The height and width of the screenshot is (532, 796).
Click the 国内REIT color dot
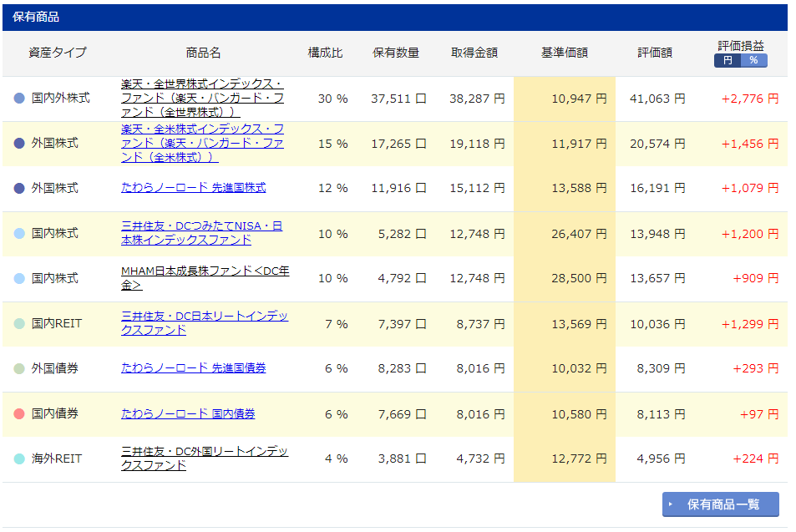coord(19,323)
